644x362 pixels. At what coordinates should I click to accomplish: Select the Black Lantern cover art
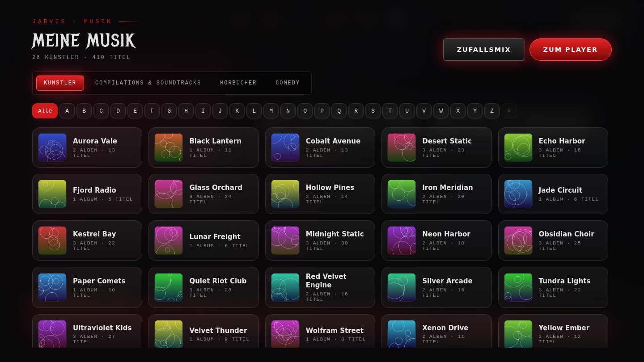(169, 147)
